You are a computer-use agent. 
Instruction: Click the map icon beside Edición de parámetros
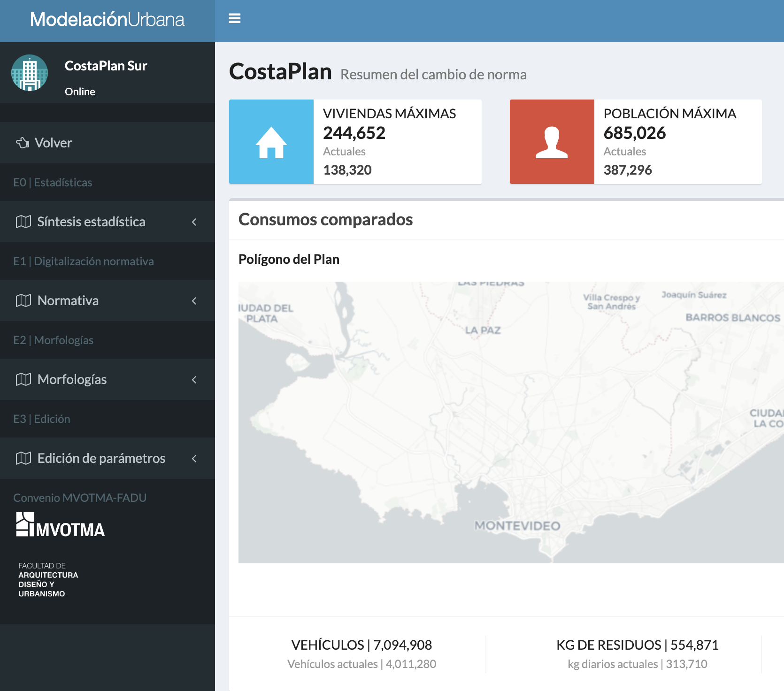pos(23,458)
